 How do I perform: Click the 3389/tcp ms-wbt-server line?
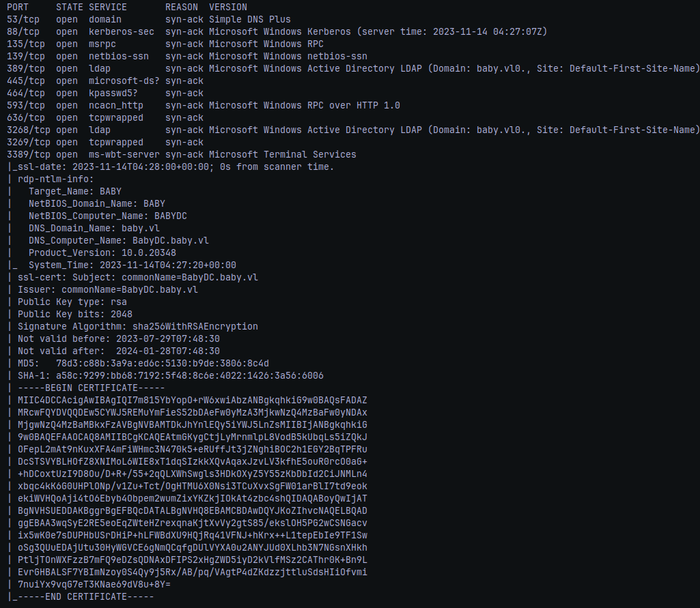point(182,154)
